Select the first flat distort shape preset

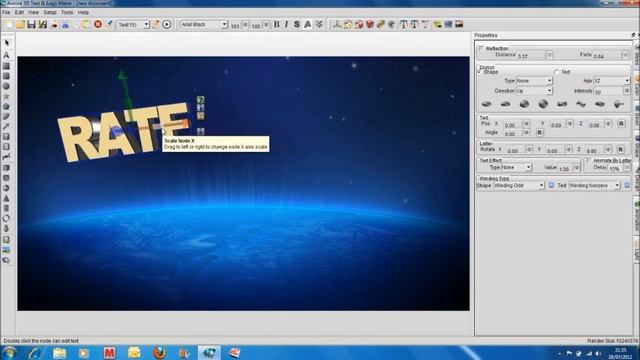pos(486,104)
